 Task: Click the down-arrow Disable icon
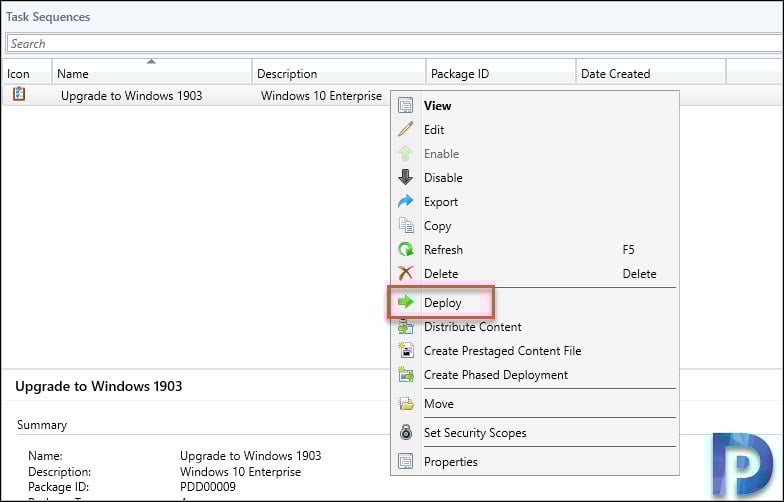406,178
